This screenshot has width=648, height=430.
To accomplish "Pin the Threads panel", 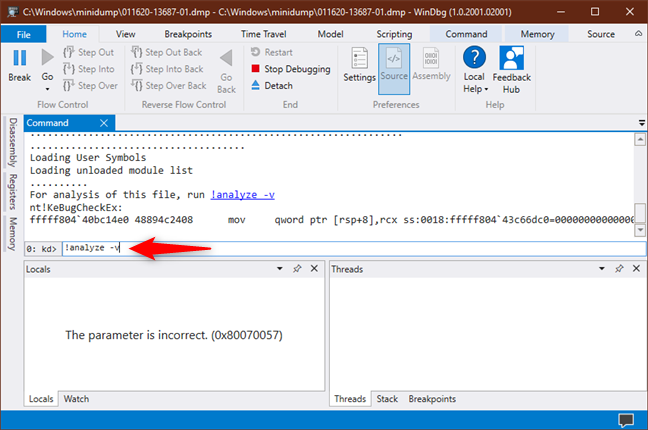I will [x=619, y=269].
